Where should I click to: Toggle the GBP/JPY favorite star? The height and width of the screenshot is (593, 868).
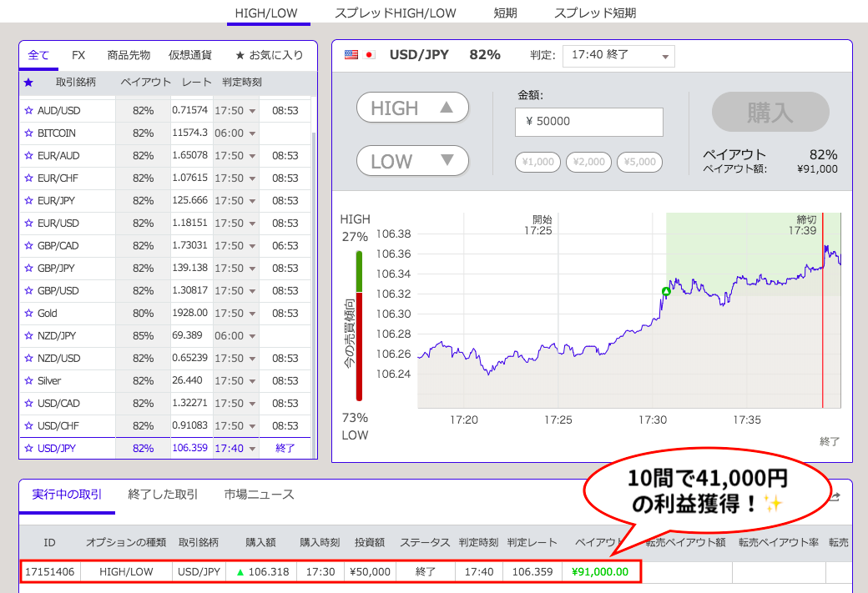pos(28,269)
